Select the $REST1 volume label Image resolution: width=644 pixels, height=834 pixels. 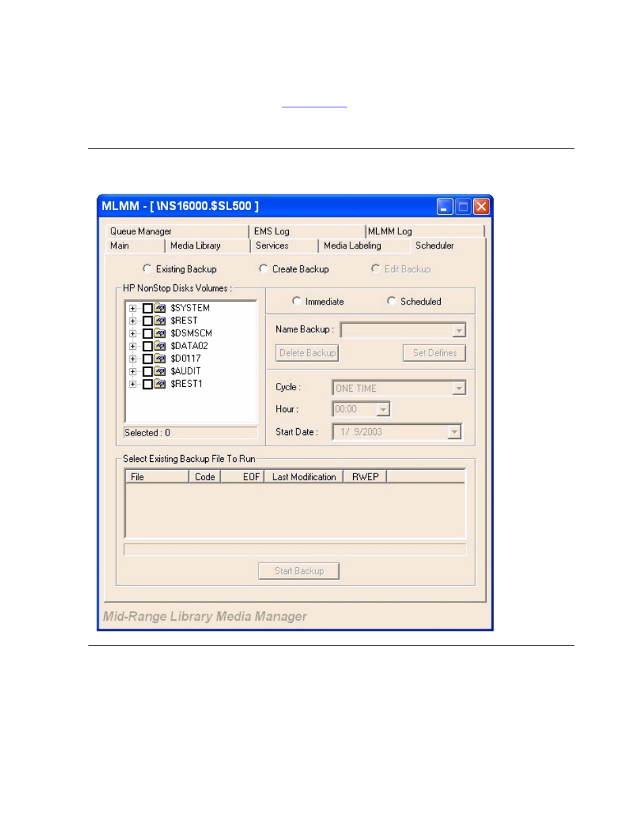tap(187, 384)
